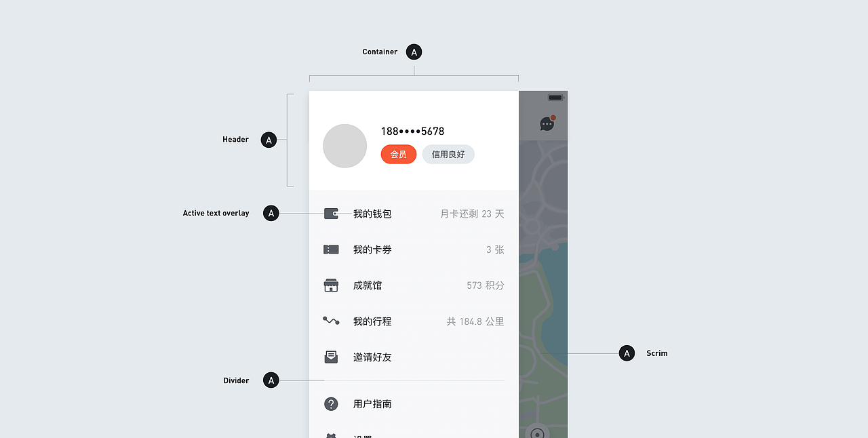Click the red unread dot on the chat icon
Viewport: 868px width, 438px height.
pyautogui.click(x=553, y=117)
